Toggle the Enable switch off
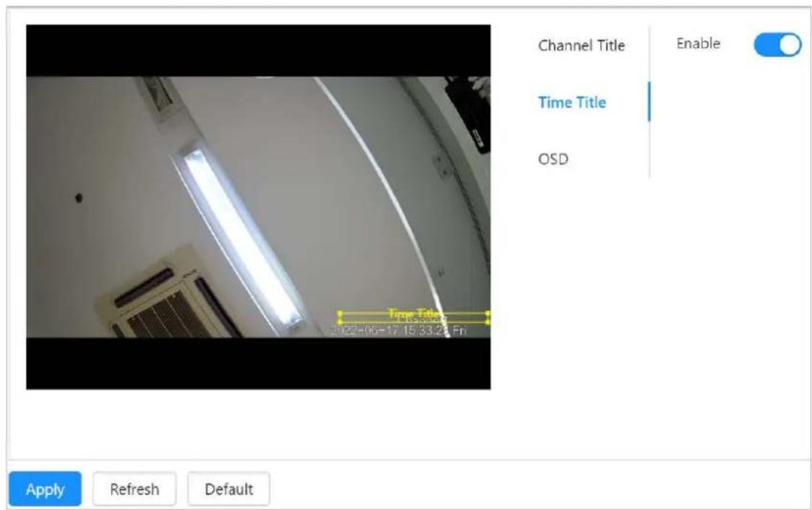This screenshot has height=510, width=812. pyautogui.click(x=777, y=45)
